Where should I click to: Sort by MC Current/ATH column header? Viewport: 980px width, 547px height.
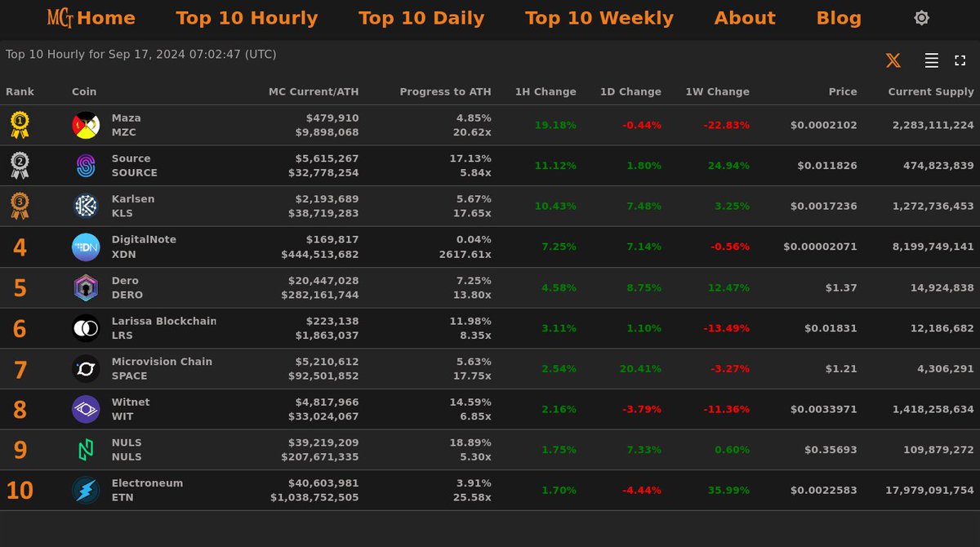(x=314, y=91)
